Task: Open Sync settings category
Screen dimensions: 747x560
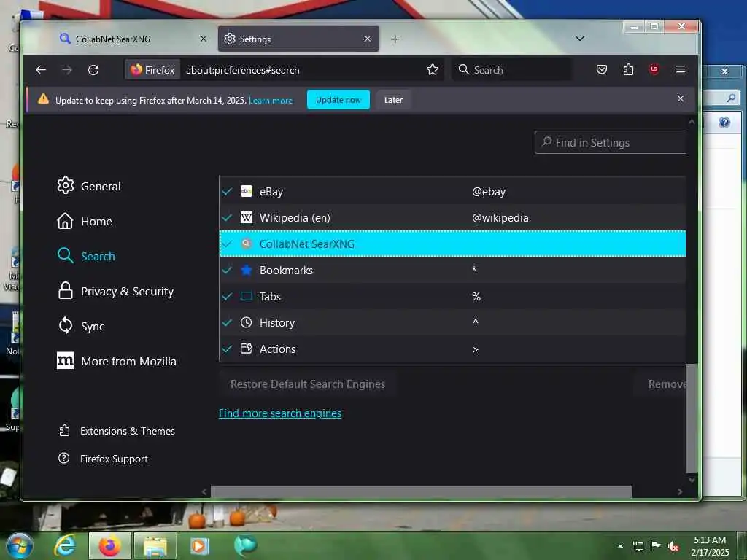Action: pyautogui.click(x=81, y=326)
